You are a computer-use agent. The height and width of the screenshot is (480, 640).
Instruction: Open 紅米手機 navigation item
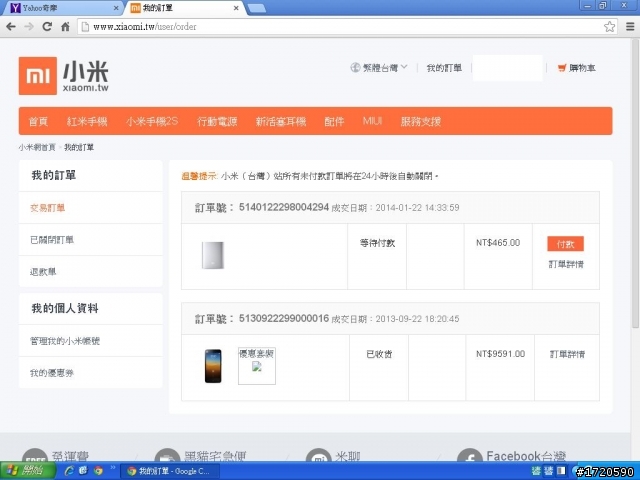87,121
